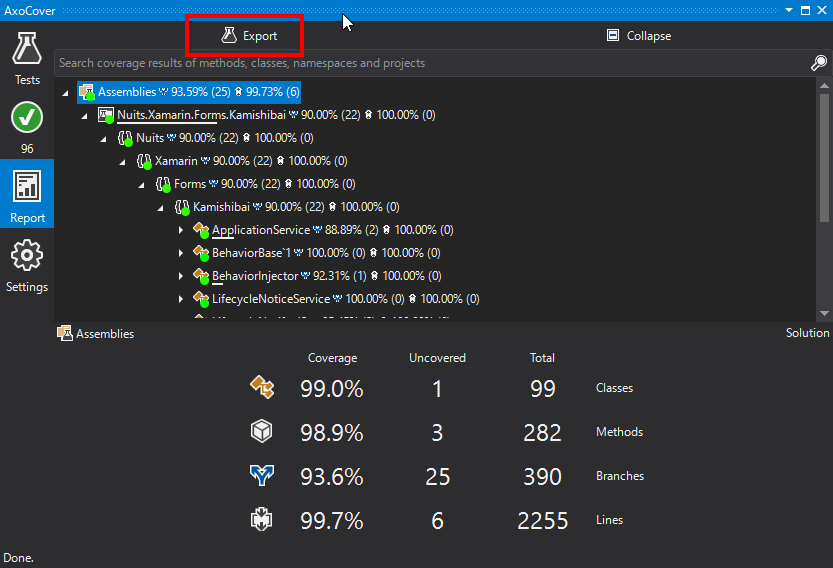The image size is (833, 568).
Task: Click the tree scrollbar down arrow
Action: 824,313
